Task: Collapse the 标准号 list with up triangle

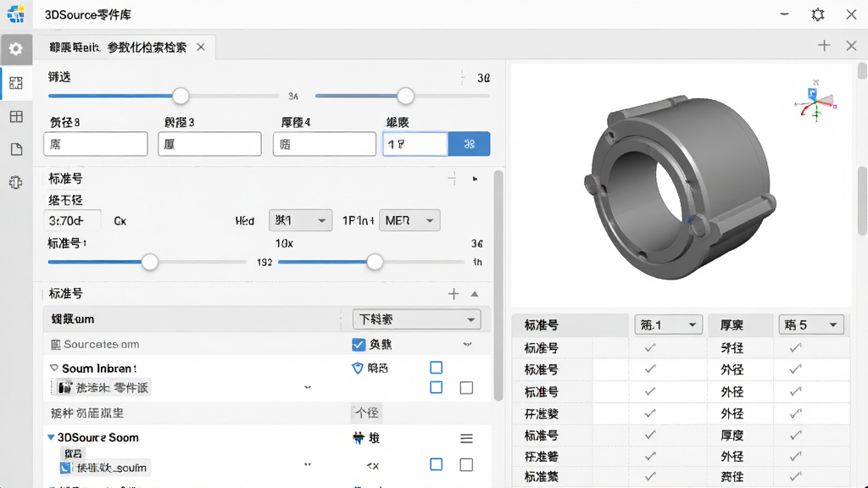Action: 475,294
